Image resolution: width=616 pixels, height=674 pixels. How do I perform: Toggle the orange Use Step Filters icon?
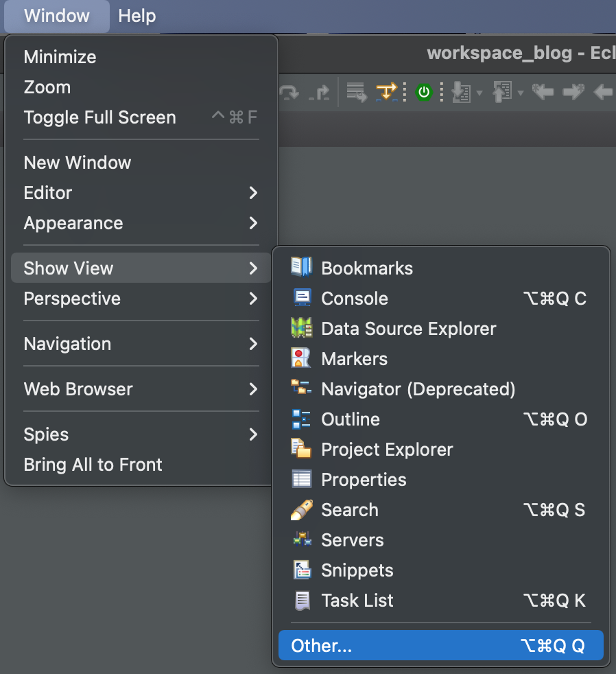[387, 92]
